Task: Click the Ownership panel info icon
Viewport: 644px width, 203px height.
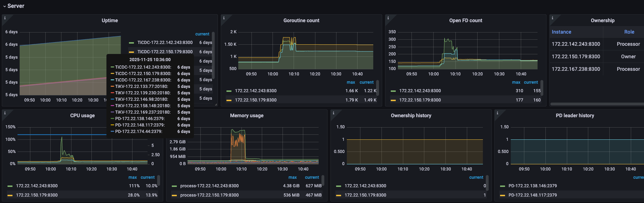Action: click(552, 18)
